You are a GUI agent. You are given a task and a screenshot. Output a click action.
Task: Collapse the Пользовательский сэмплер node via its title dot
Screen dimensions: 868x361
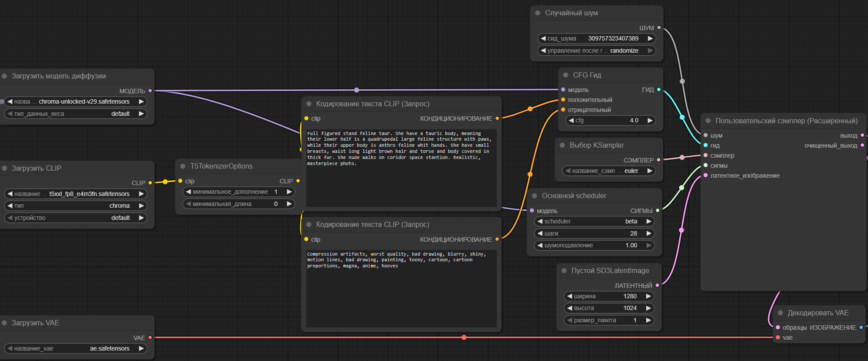pos(708,121)
